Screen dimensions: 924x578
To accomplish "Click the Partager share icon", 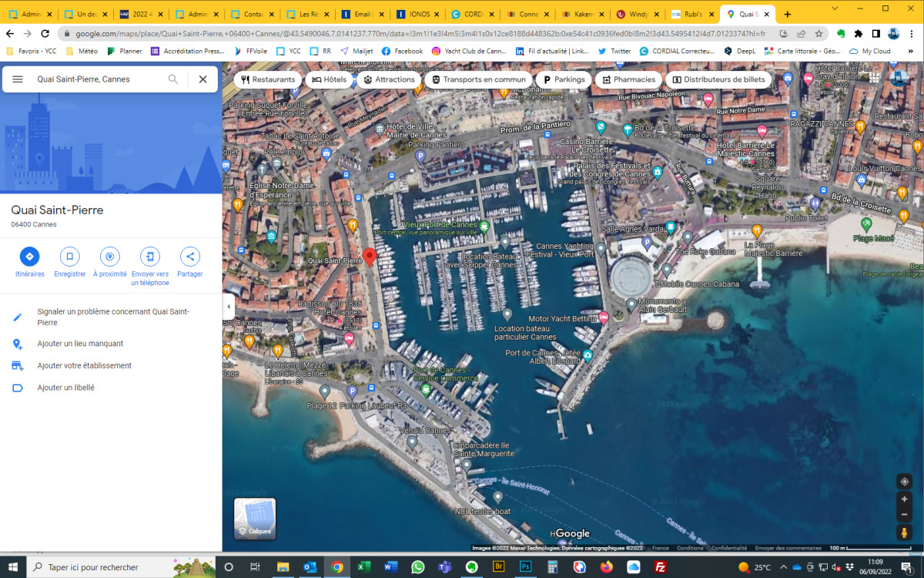I will (x=189, y=257).
